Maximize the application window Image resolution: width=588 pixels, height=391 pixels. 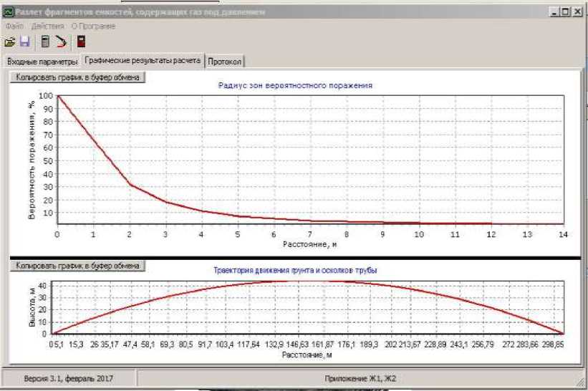click(x=565, y=12)
